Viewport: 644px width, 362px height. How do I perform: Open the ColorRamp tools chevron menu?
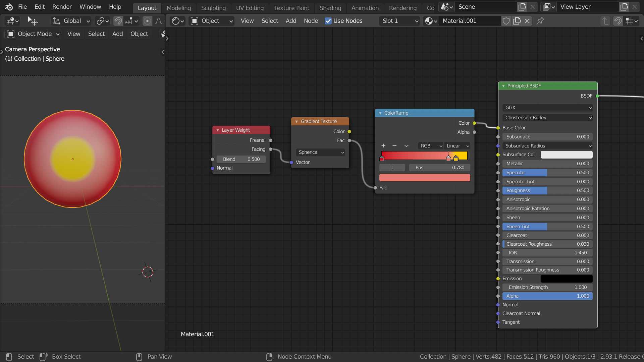click(406, 146)
